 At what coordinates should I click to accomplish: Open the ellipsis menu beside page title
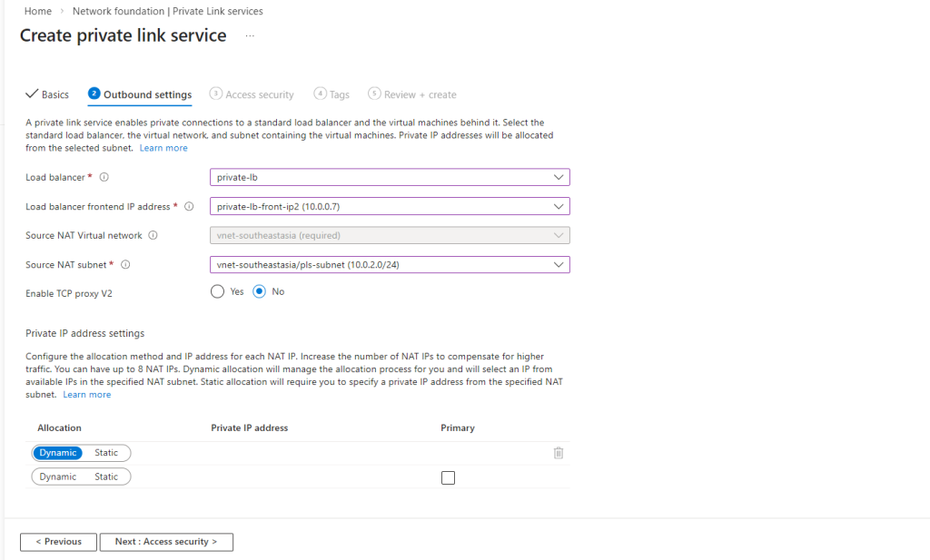click(x=250, y=36)
